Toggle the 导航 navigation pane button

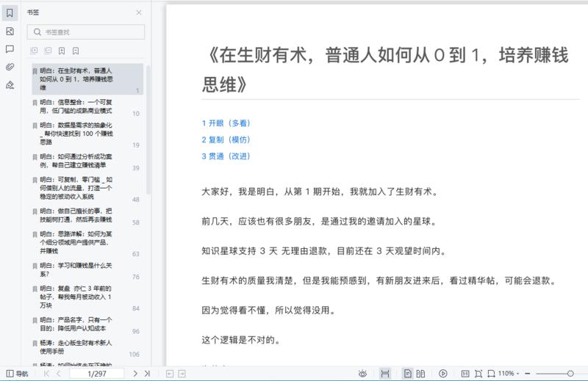(x=17, y=374)
